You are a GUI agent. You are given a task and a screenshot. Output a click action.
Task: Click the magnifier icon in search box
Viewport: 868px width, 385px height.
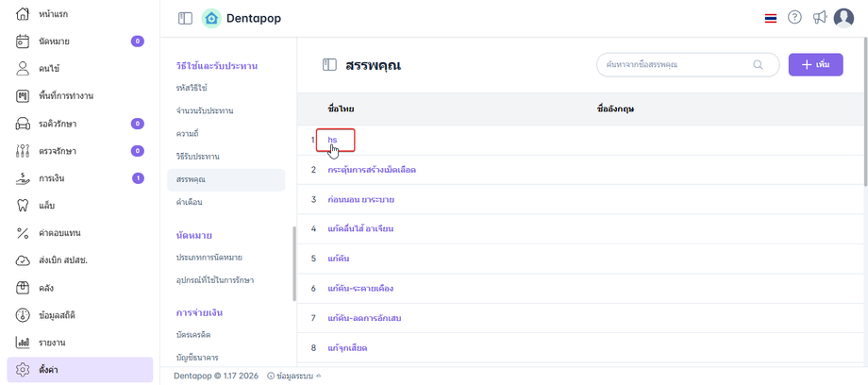[758, 65]
